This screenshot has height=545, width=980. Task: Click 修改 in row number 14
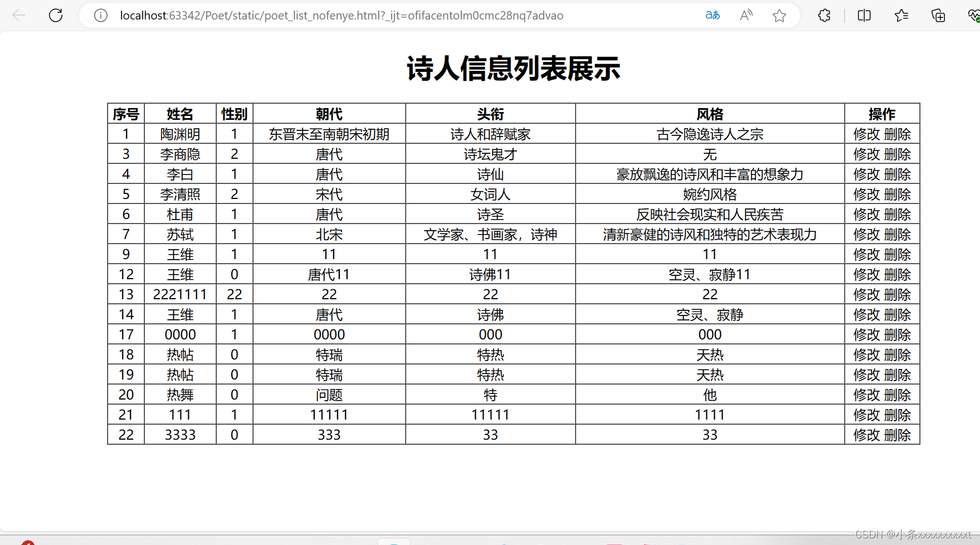click(866, 315)
